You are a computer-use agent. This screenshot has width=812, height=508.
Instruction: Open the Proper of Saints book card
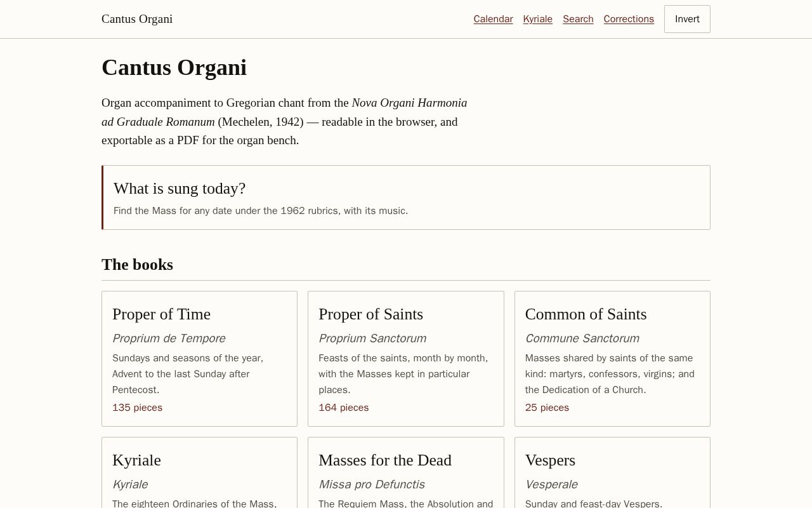(406, 359)
